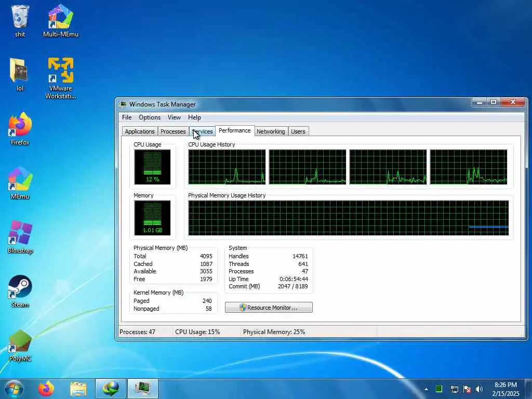Click the second CPU Usage History graph

point(308,167)
